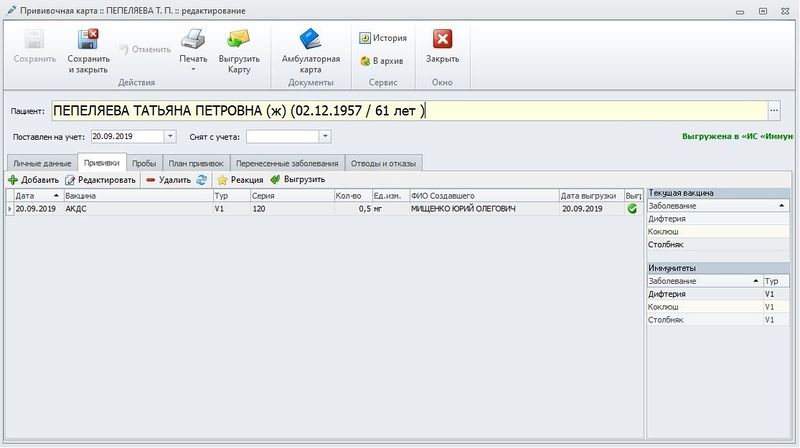Image resolution: width=800 pixels, height=448 pixels.
Task: Switch to the Личные данные tab
Action: (43, 162)
